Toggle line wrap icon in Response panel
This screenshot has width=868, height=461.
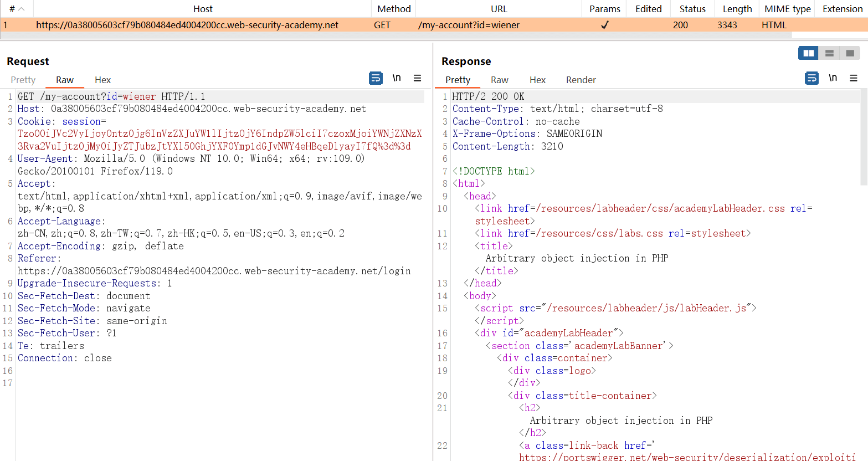(811, 78)
